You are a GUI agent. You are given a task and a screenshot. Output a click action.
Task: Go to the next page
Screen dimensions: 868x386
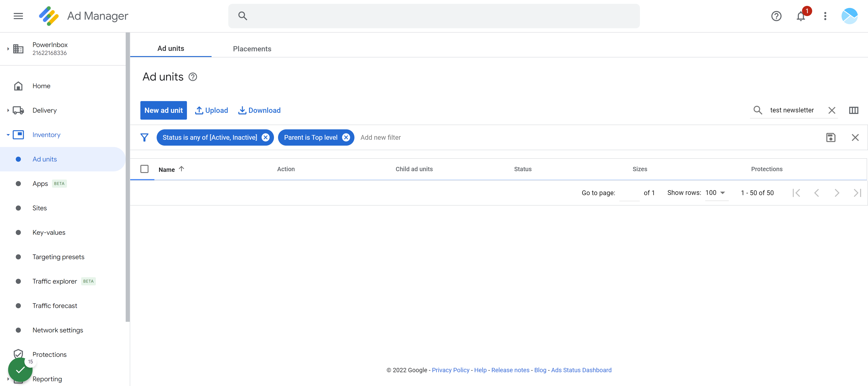(837, 193)
